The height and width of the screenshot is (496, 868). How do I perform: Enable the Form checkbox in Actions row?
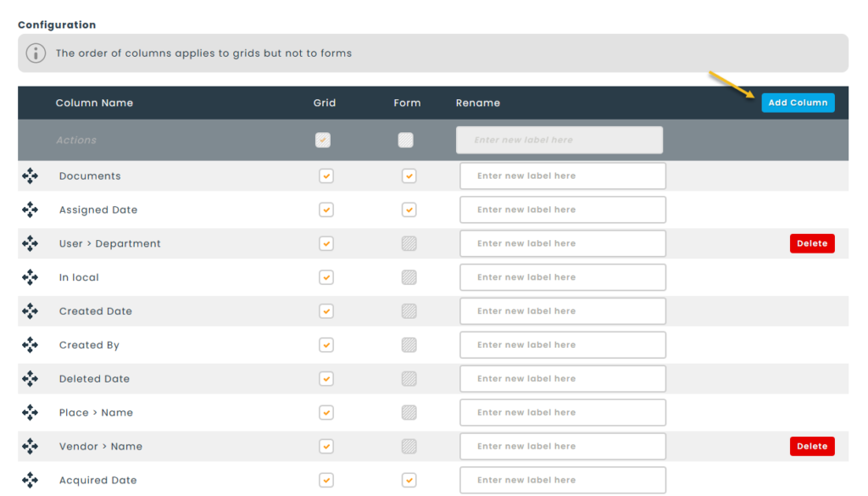tap(406, 140)
